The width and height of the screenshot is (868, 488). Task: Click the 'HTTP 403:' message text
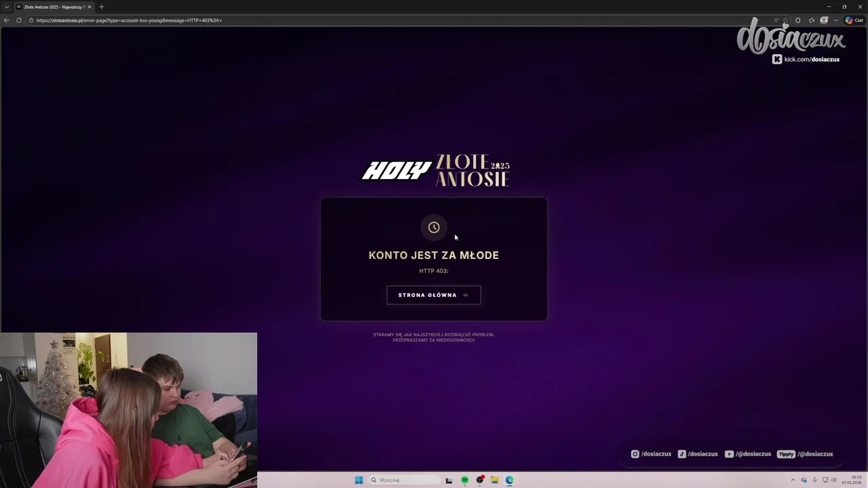click(433, 270)
